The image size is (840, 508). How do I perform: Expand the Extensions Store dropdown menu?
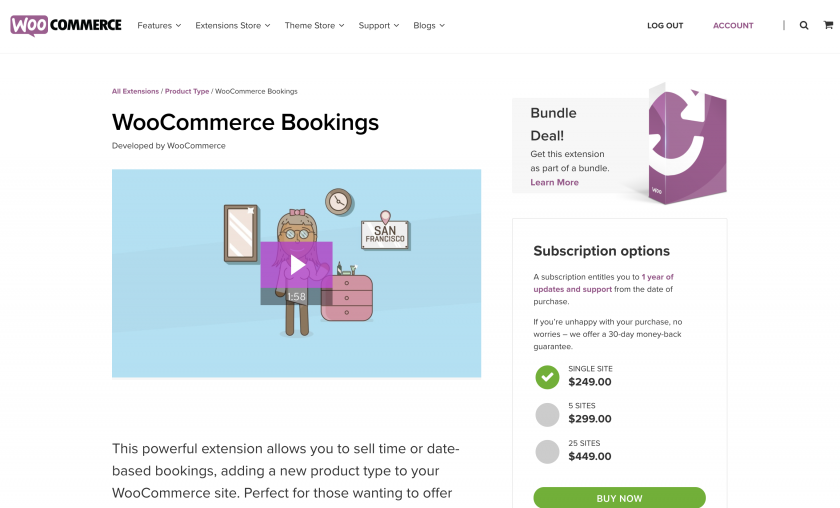pyautogui.click(x=232, y=26)
